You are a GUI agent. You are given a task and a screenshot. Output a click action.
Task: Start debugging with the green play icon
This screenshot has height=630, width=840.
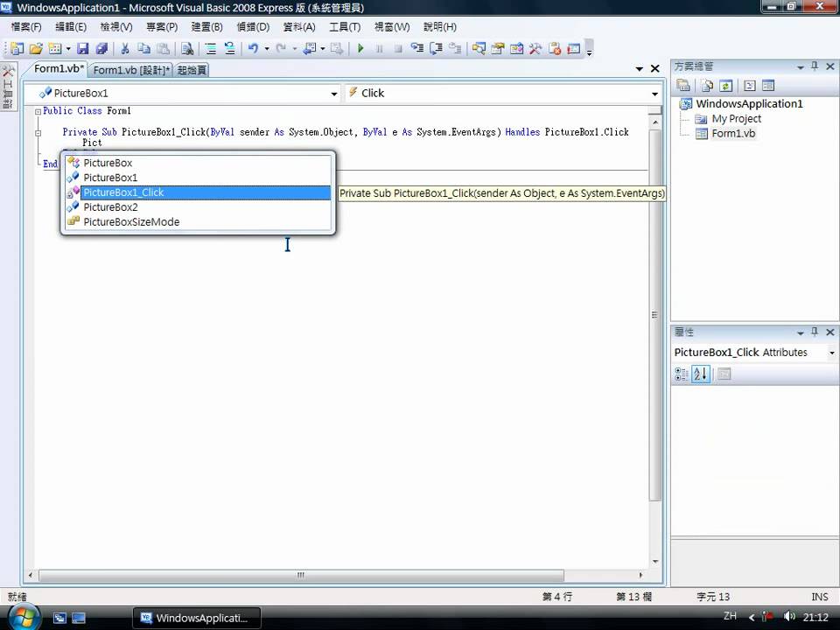pyautogui.click(x=360, y=49)
